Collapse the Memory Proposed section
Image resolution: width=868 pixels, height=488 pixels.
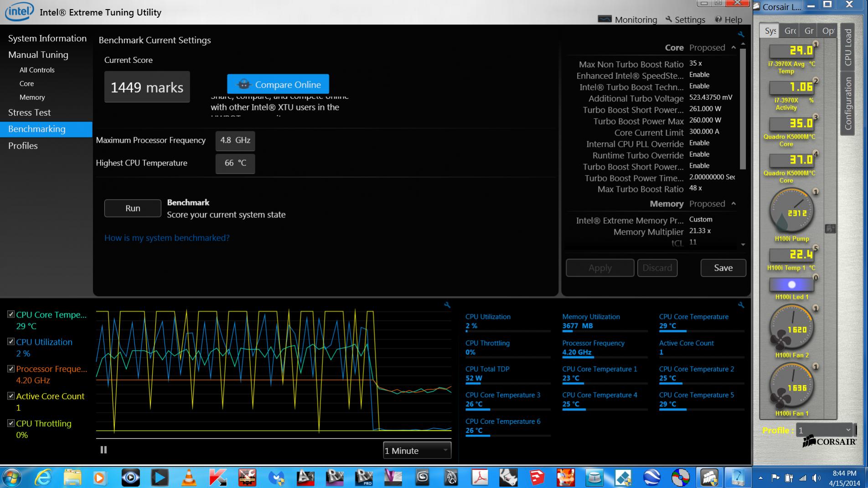(734, 203)
